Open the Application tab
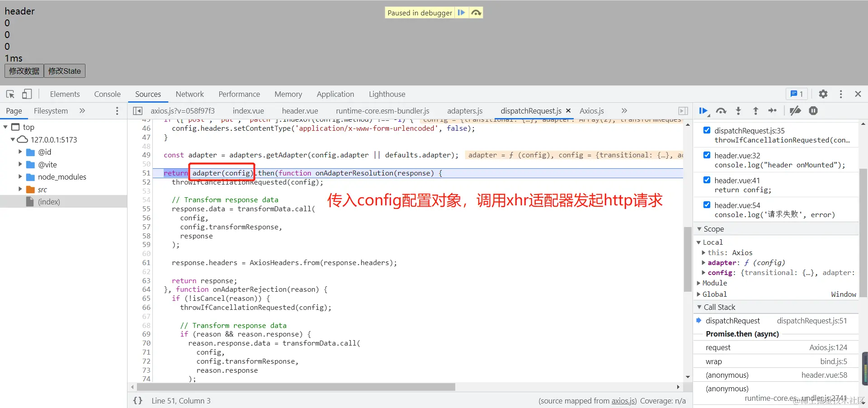This screenshot has width=868, height=408. tap(335, 94)
